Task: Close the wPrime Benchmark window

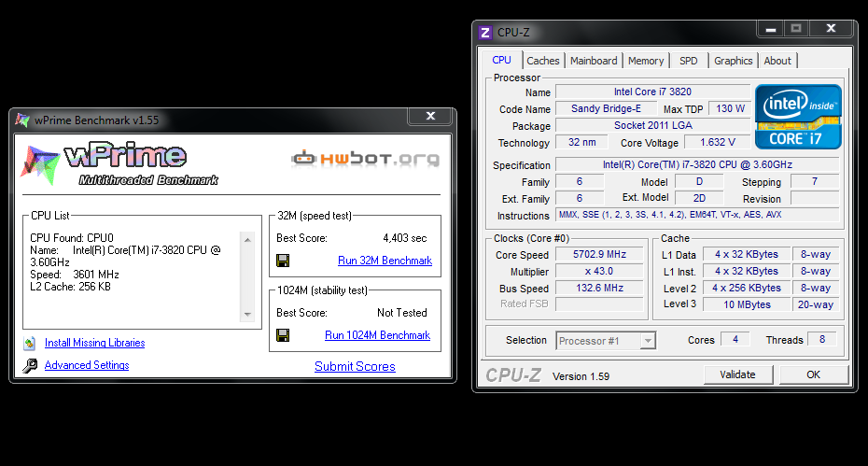Action: 430,116
